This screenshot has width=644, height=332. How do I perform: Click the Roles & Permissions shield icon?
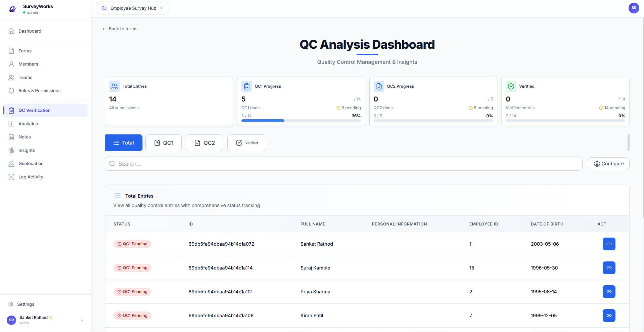point(11,91)
